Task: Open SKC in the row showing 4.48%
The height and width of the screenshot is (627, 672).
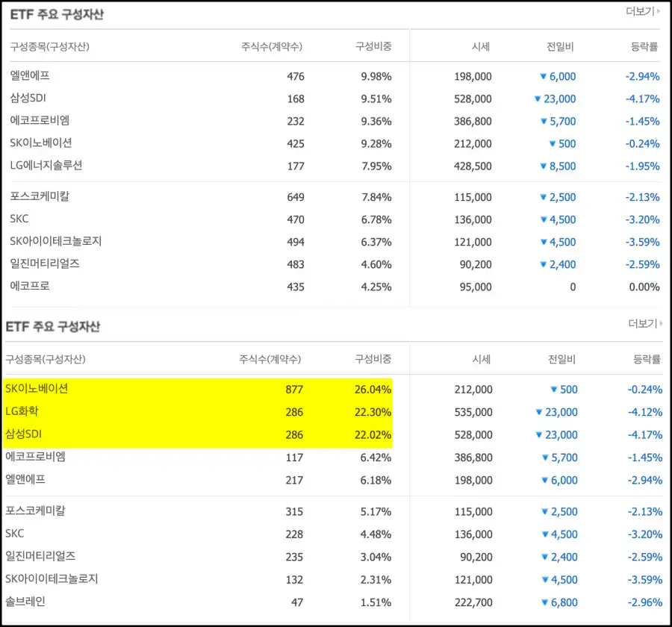Action: (x=15, y=534)
